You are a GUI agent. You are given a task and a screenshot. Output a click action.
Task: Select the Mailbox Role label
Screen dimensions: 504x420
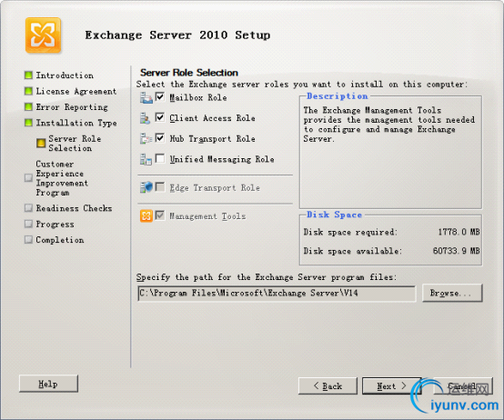click(x=198, y=97)
